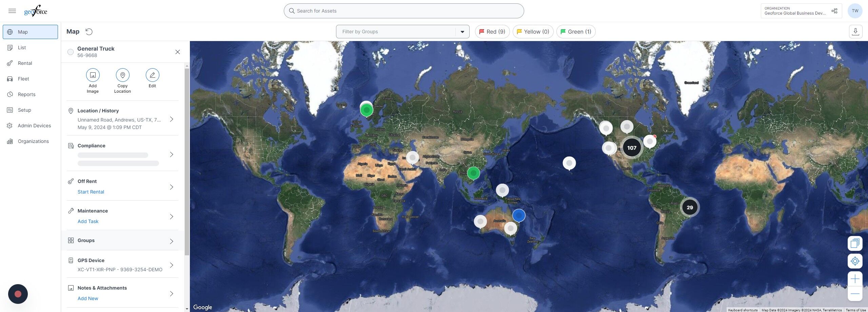Click the green marker near Thailand

[473, 173]
